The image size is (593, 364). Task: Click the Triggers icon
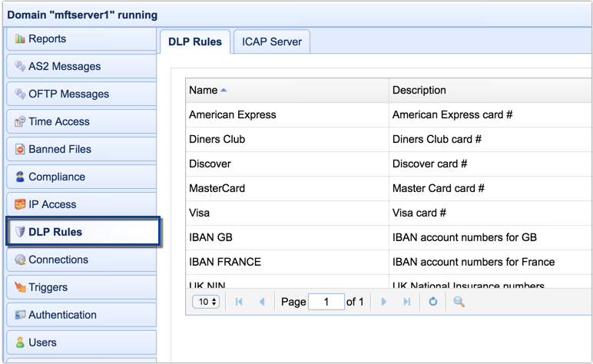(x=20, y=287)
